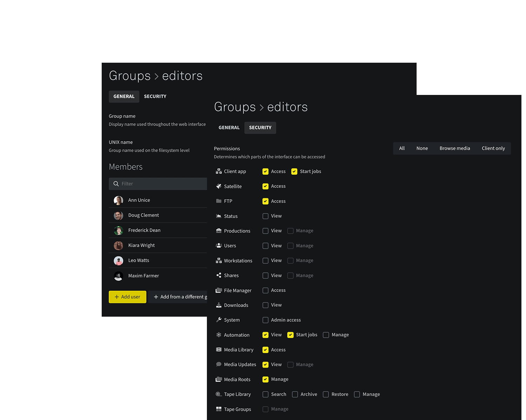
Task: Click the FTP folder icon
Action: click(219, 201)
